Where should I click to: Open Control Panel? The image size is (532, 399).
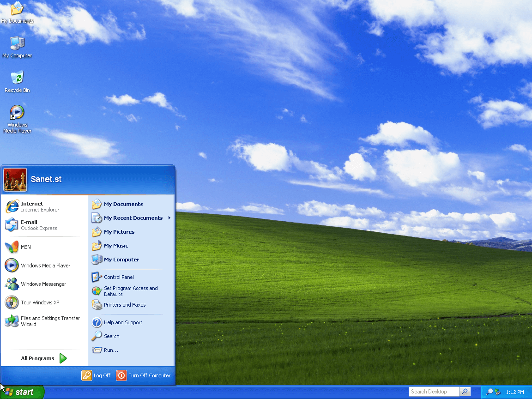point(132,277)
